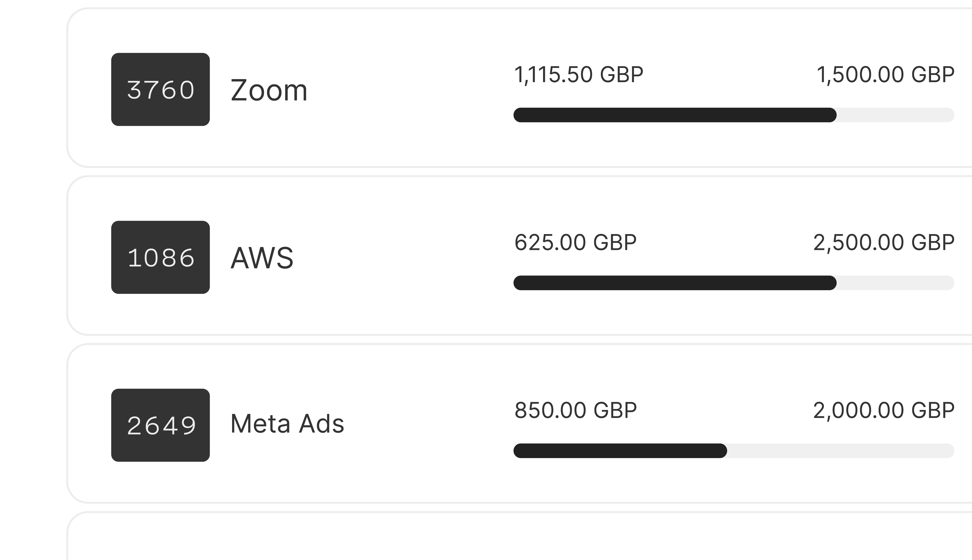Image resolution: width=972 pixels, height=560 pixels.
Task: Click the 1086 card number badge
Action: pyautogui.click(x=160, y=257)
